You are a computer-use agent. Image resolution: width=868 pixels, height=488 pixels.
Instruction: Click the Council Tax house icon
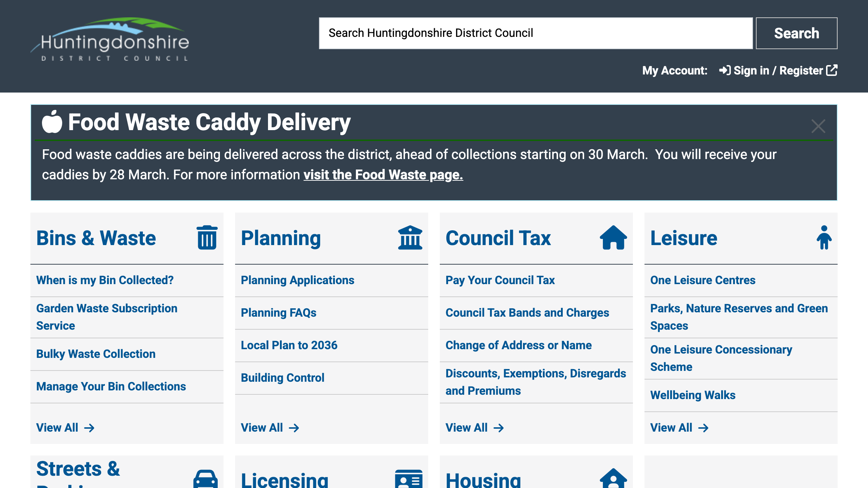(x=613, y=237)
